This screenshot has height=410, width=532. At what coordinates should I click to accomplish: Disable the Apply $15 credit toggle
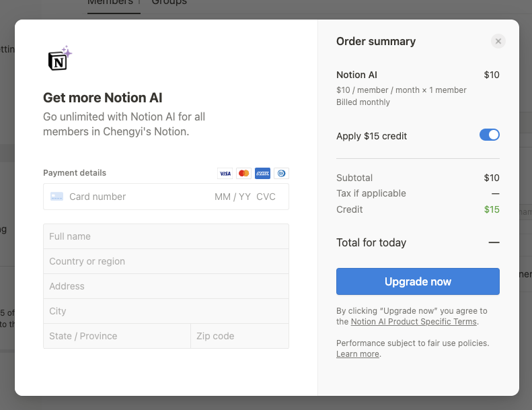pyautogui.click(x=489, y=135)
